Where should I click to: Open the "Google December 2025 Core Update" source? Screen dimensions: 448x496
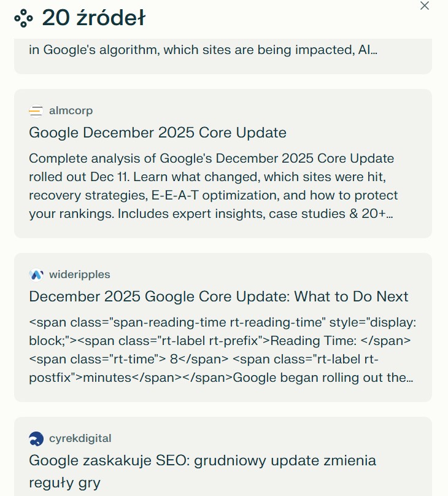pos(158,133)
